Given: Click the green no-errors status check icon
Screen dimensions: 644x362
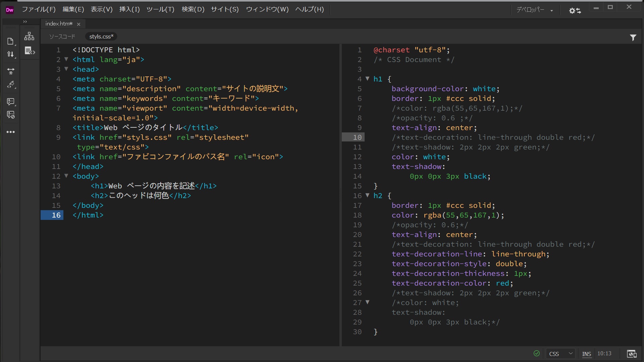Looking at the screenshot, I should pos(537,353).
